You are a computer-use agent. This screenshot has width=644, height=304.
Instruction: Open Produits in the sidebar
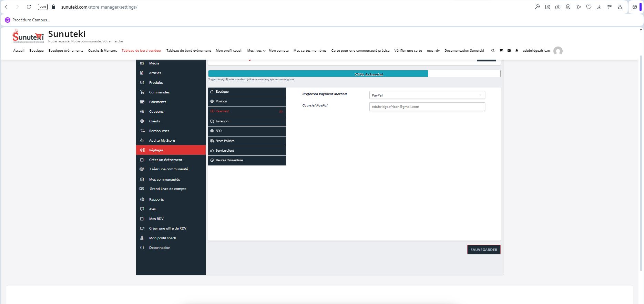[156, 83]
